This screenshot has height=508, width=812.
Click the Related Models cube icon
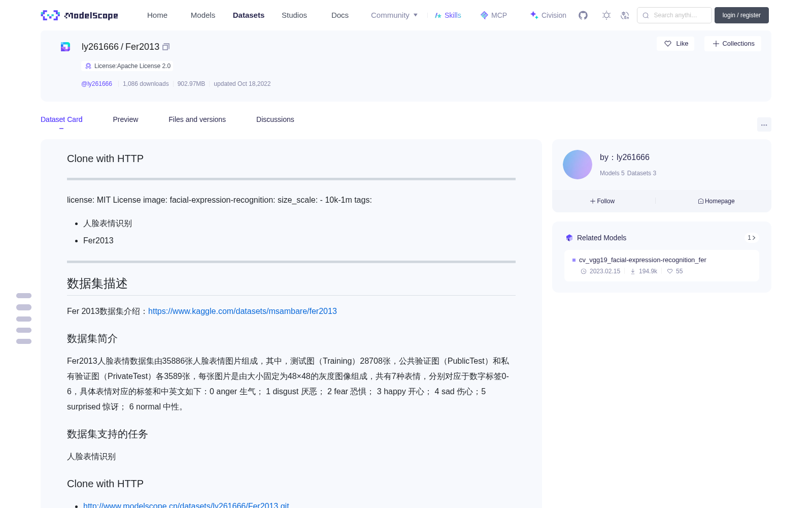pos(569,238)
